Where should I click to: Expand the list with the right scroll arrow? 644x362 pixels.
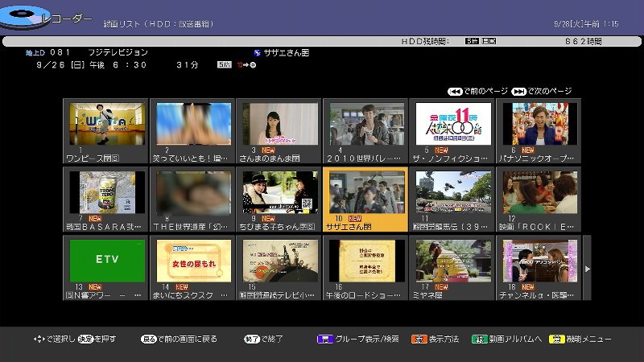(587, 268)
